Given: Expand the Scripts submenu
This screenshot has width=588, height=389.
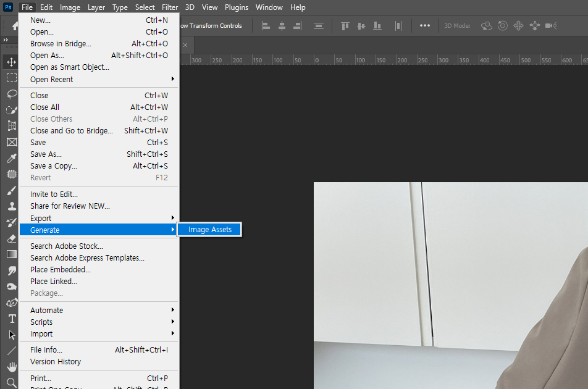Looking at the screenshot, I should click(99, 322).
